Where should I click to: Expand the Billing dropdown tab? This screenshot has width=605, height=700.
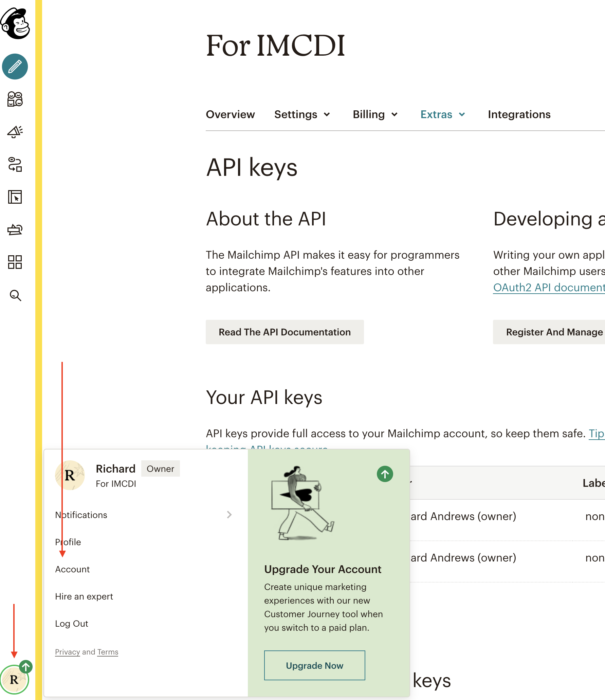coord(375,114)
